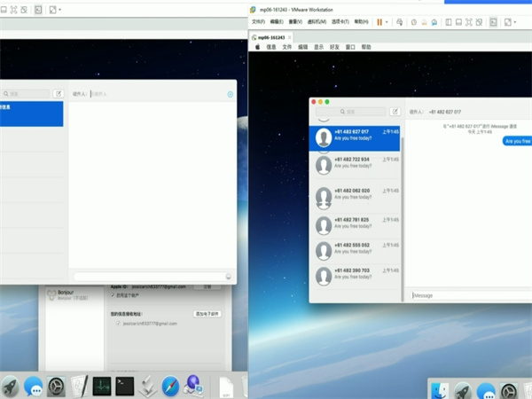Open the 虚拟机(M) menu in VMware

318,21
